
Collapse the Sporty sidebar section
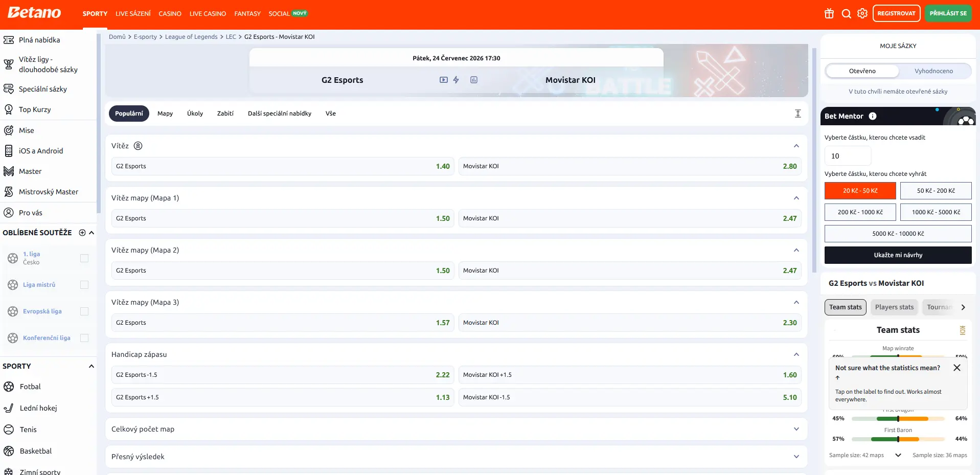(x=92, y=366)
